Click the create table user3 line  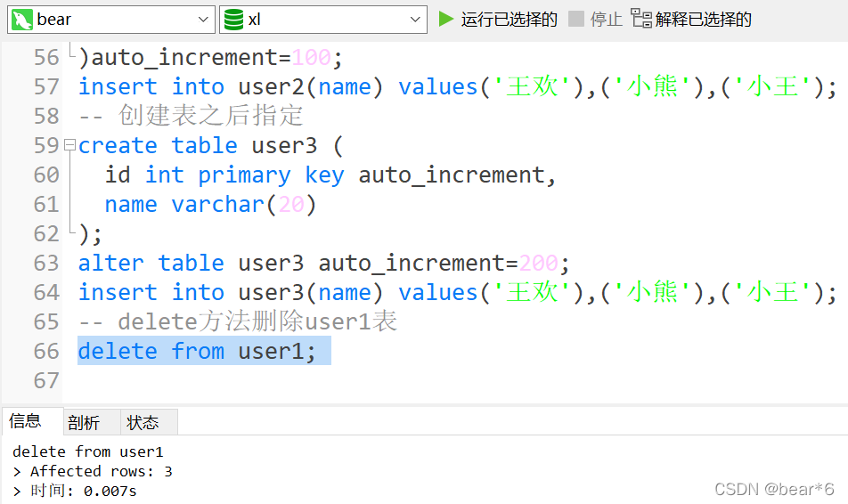[x=210, y=145]
